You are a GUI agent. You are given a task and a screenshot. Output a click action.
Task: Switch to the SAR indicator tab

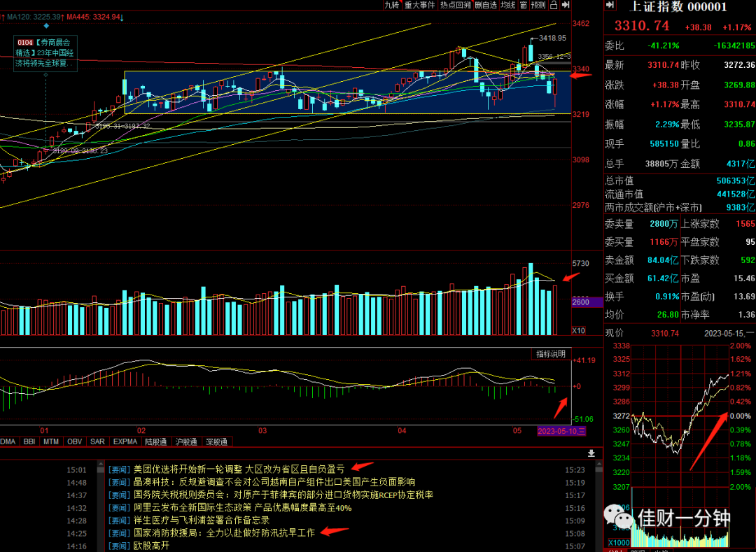point(97,441)
